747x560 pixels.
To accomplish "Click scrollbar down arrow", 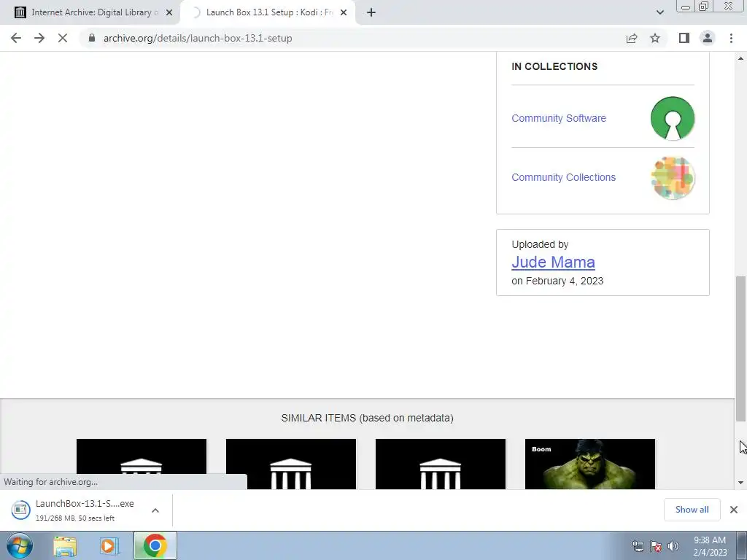I will click(x=741, y=483).
